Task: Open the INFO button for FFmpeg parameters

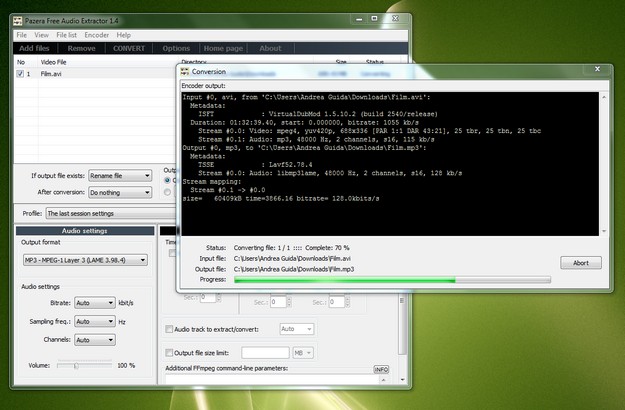Action: click(381, 369)
